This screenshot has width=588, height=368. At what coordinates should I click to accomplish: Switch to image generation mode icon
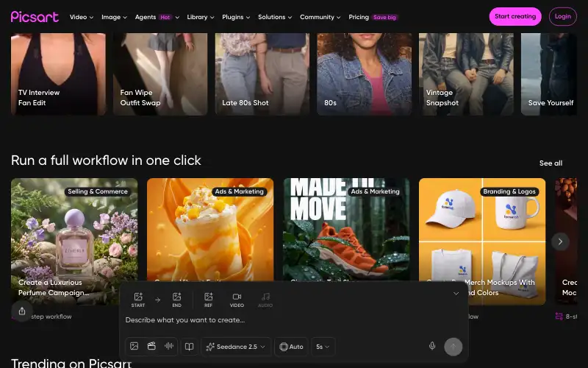click(x=135, y=346)
